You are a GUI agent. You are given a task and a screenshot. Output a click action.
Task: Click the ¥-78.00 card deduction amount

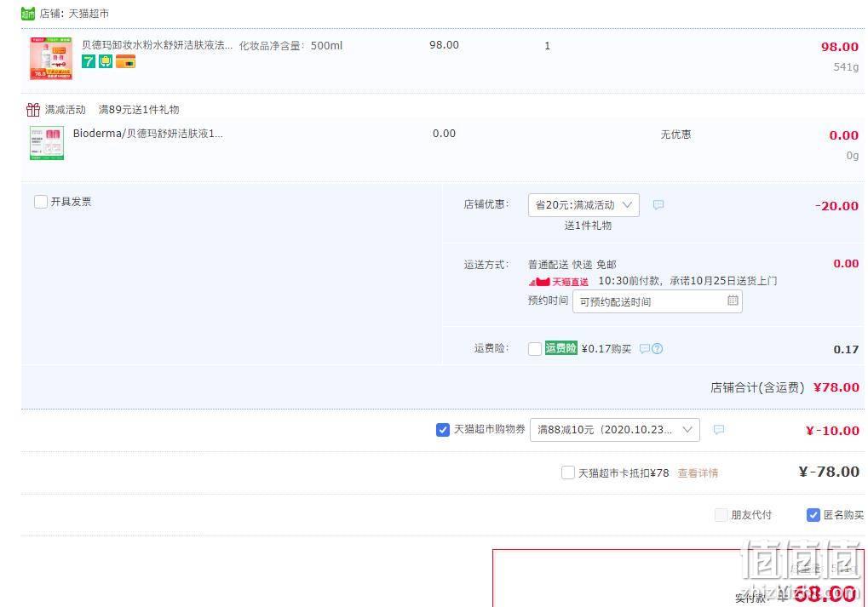coord(829,472)
